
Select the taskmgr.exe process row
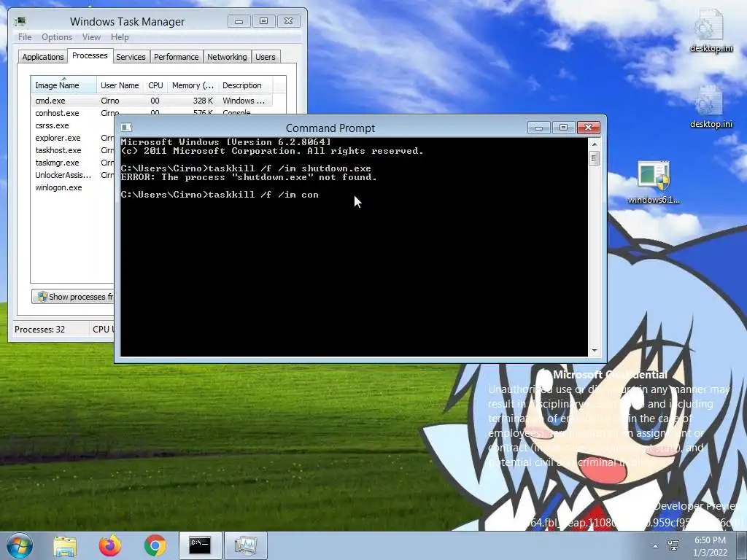[73, 163]
